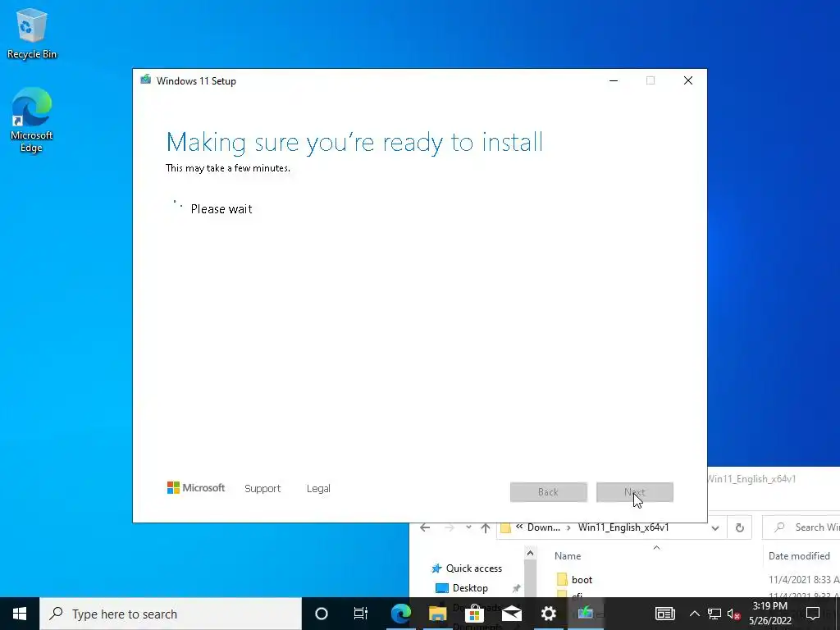Click the folder icon in the address bar
The height and width of the screenshot is (630, 840).
point(505,528)
